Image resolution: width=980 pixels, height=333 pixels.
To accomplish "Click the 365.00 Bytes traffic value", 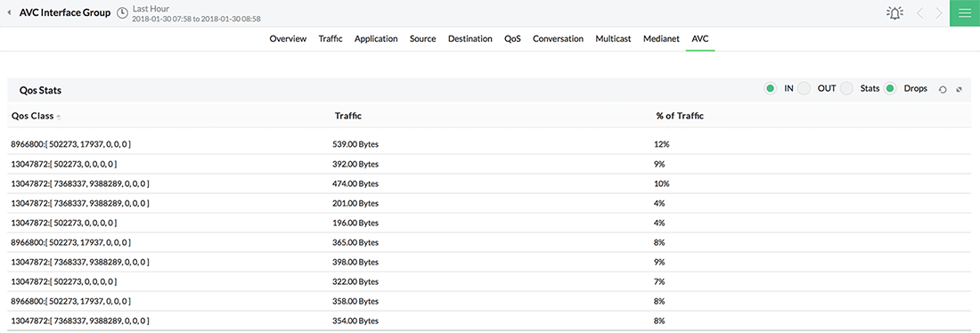I will (355, 242).
